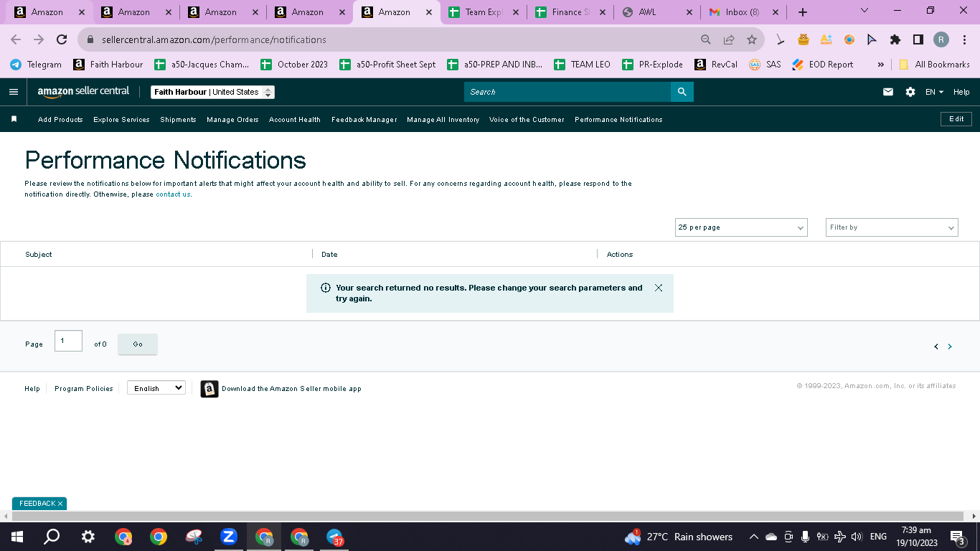Click the Seller Central search magnifier button

682,92
